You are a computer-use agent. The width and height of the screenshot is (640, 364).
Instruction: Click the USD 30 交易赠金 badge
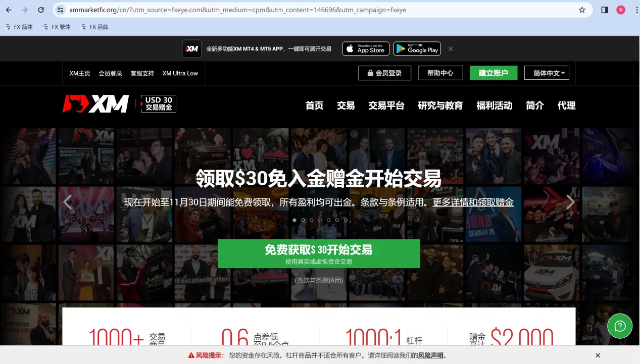click(159, 104)
